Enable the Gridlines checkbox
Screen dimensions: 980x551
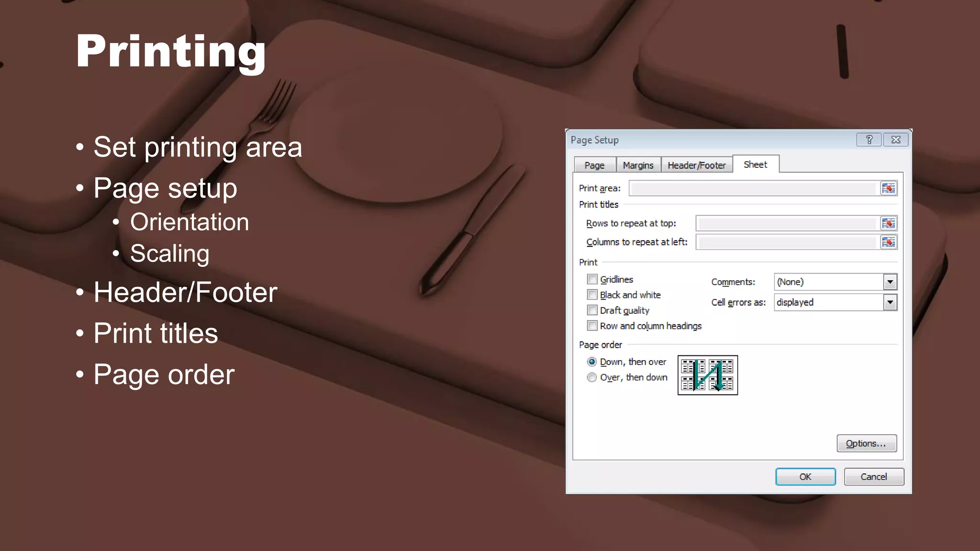[x=592, y=279]
